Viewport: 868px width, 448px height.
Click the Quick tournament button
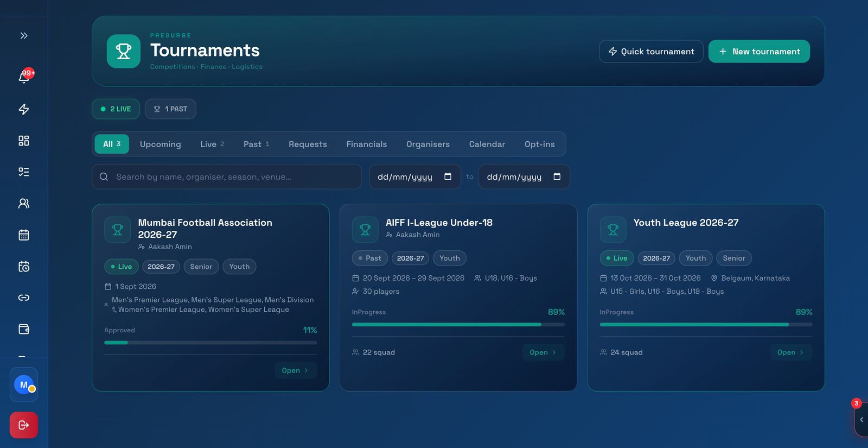(651, 52)
